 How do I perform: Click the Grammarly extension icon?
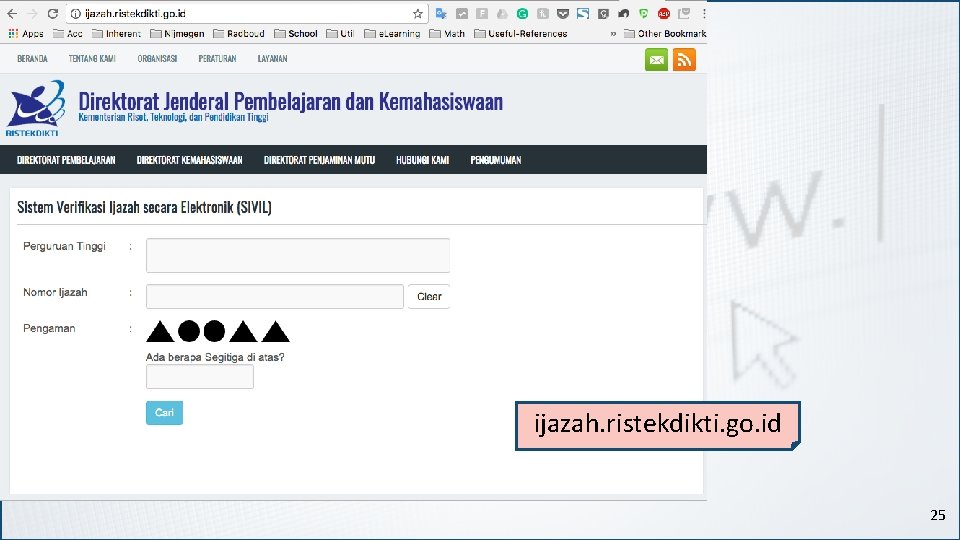522,13
